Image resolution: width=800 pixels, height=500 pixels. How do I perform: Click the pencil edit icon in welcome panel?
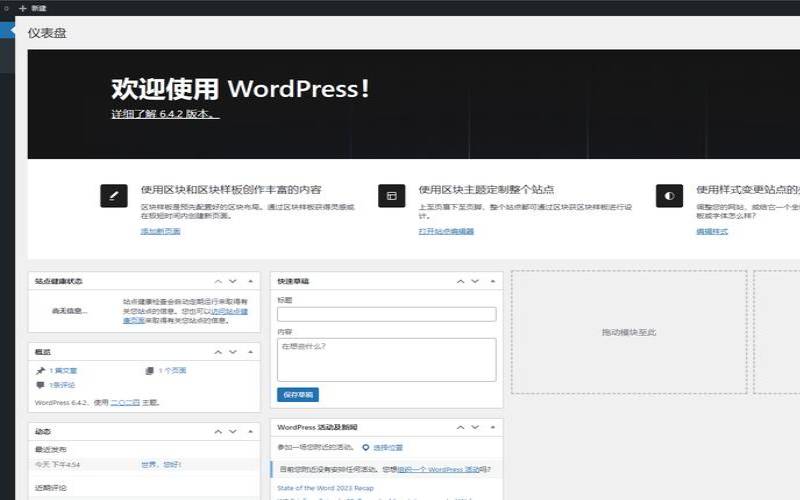click(114, 195)
